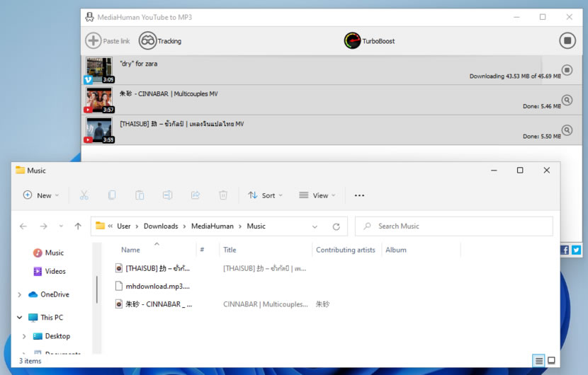Share via the Facebook icon in MediaHuman
The width and height of the screenshot is (588, 375).
click(565, 250)
